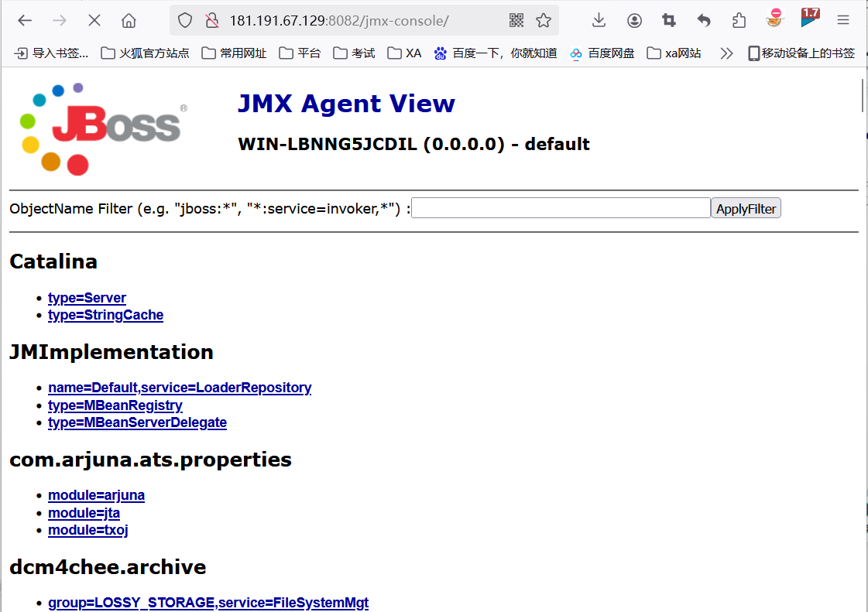868x612 pixels.
Task: Open the type=MBeanServerDelegate link
Action: point(137,422)
